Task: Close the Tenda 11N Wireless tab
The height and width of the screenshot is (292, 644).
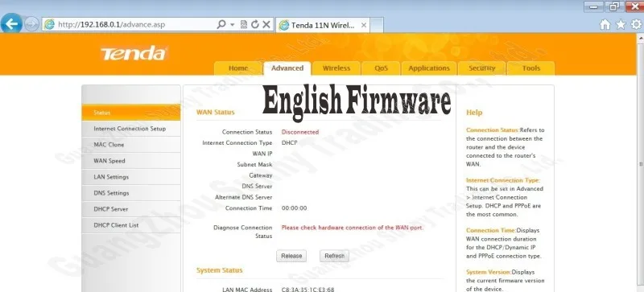Action: click(364, 26)
